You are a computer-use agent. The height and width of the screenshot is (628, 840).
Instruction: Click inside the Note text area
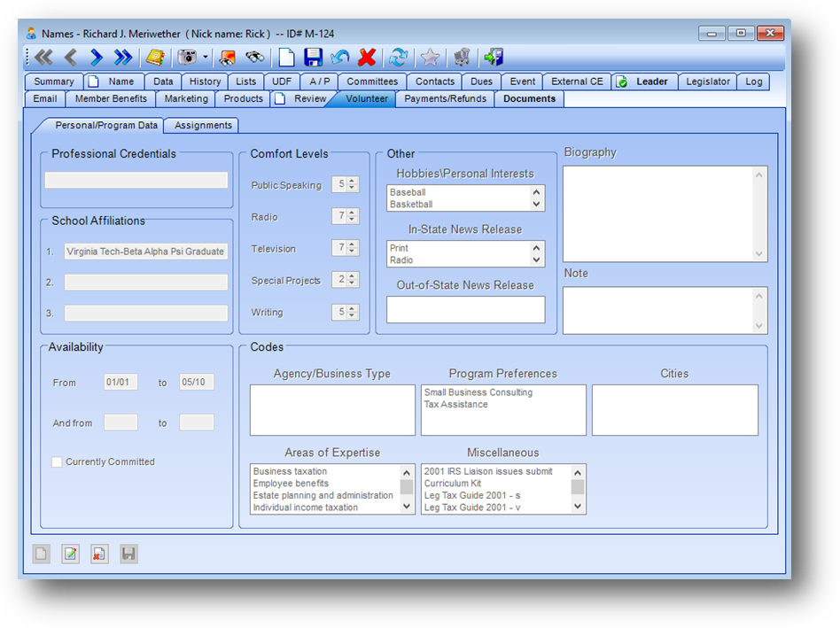click(665, 311)
